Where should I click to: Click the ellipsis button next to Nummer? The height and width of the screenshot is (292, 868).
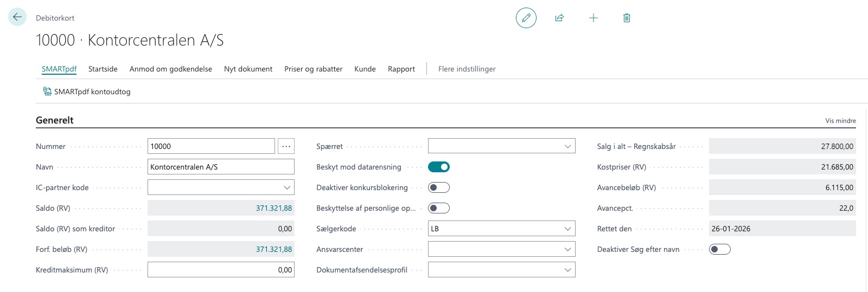286,146
